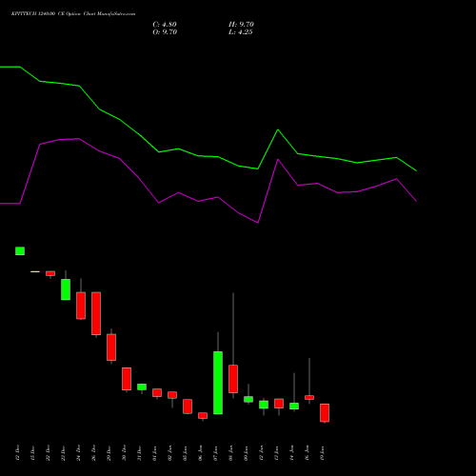
Task: Select the red long-wick candle for 08 Jan
Action: coord(233,379)
